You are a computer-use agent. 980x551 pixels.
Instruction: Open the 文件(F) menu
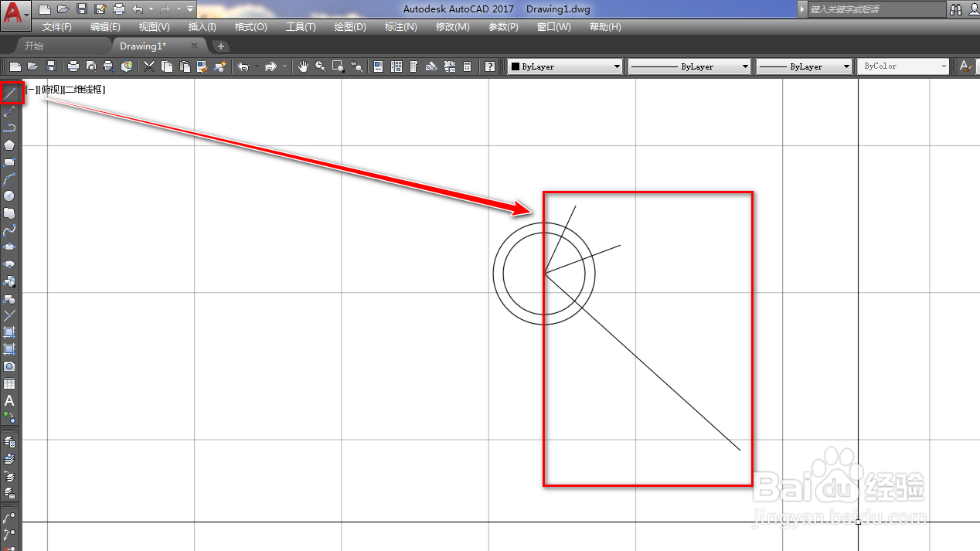tap(56, 27)
